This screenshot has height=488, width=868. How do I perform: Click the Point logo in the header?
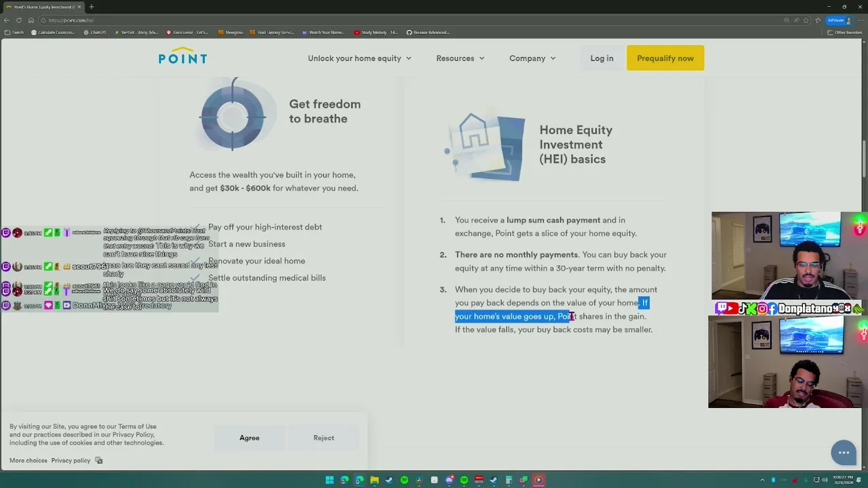(x=182, y=56)
